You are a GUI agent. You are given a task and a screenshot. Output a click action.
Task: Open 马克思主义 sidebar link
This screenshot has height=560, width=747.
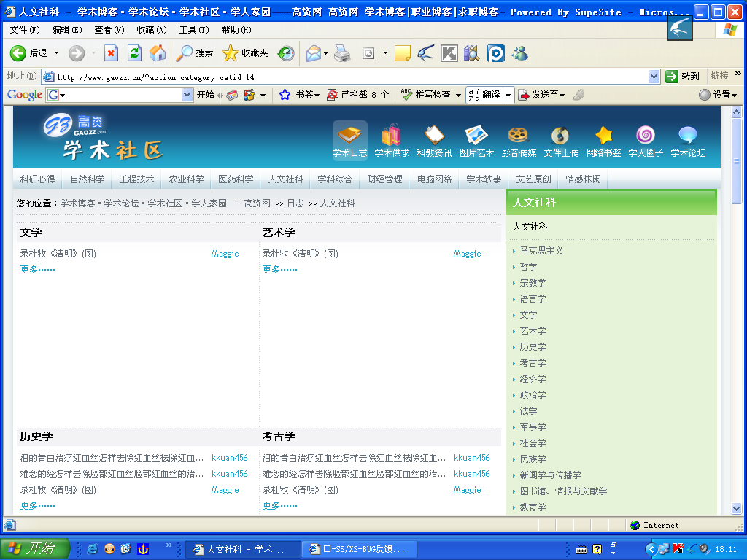pyautogui.click(x=541, y=251)
